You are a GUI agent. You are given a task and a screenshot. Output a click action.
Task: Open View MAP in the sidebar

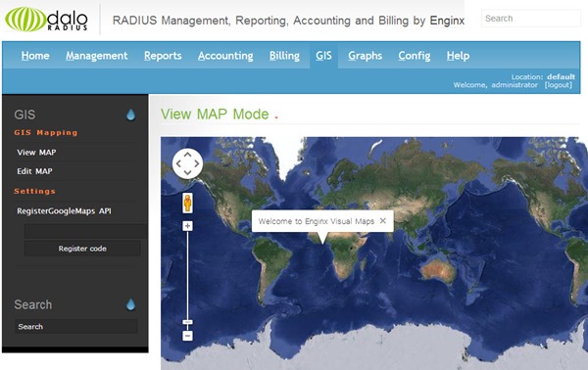36,153
